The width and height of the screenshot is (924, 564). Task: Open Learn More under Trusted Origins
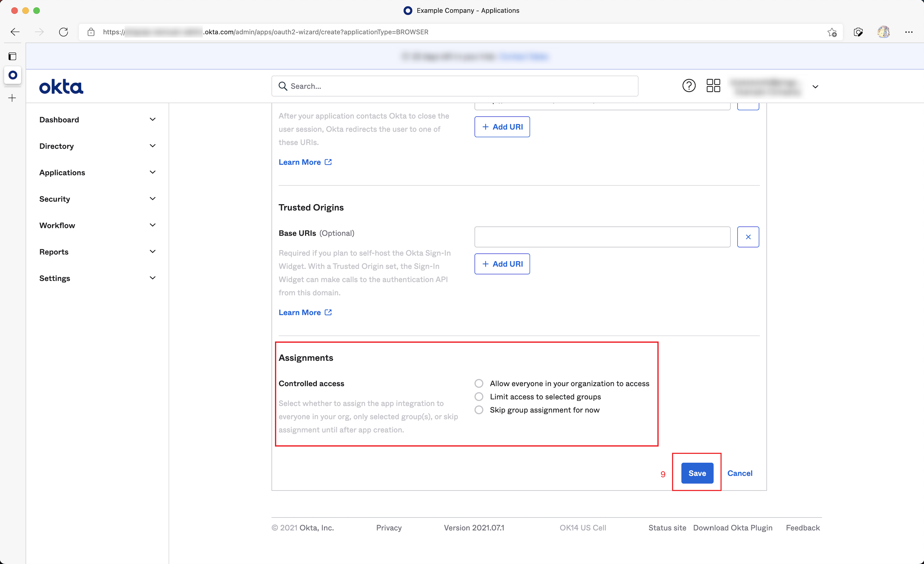pos(300,312)
